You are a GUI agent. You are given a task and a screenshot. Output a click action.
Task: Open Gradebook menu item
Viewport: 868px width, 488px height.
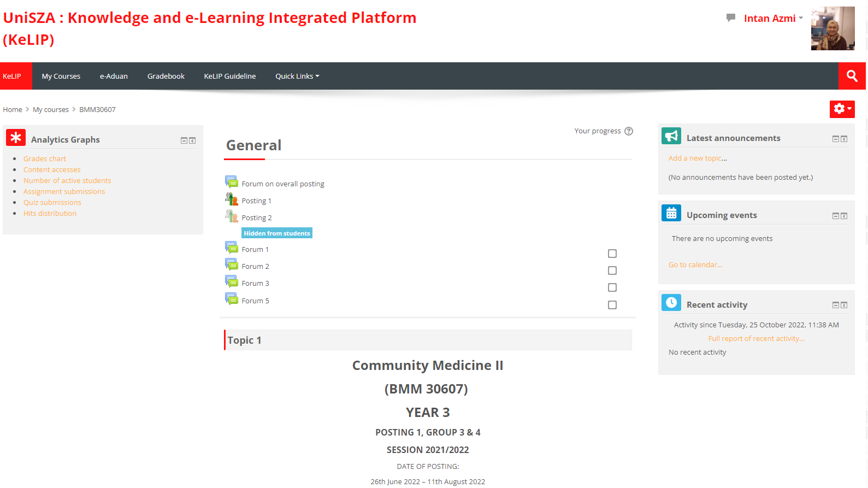click(x=166, y=76)
